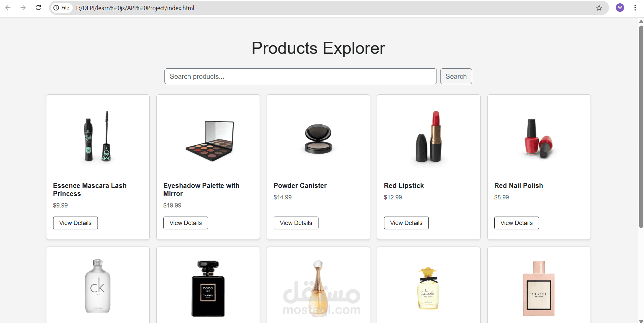Go back using the browser back arrow

click(x=8, y=8)
